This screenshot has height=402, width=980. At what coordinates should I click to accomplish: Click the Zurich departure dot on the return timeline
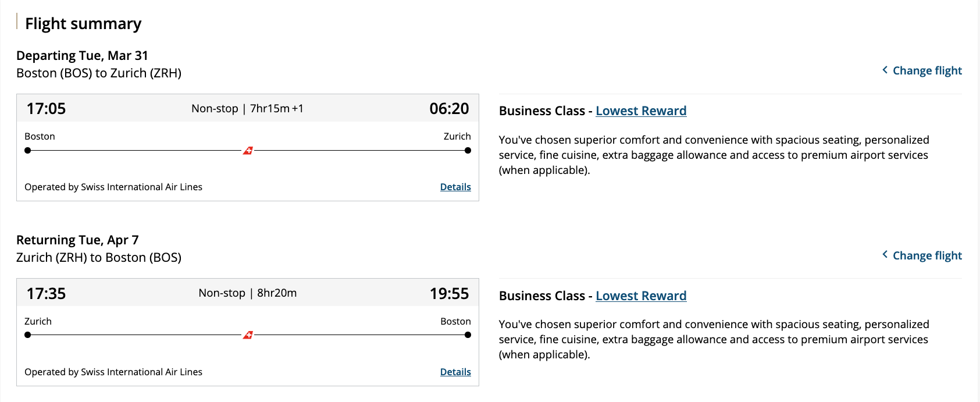[27, 335]
